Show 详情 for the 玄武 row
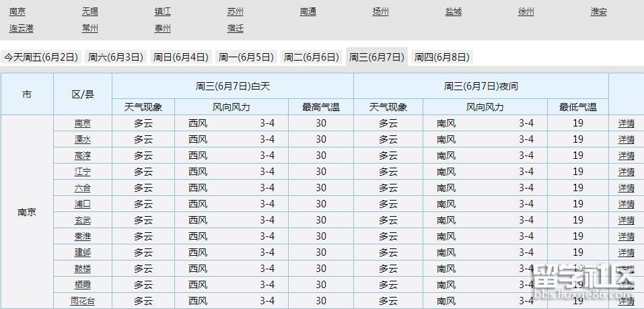This screenshot has height=309, width=644. tap(627, 220)
